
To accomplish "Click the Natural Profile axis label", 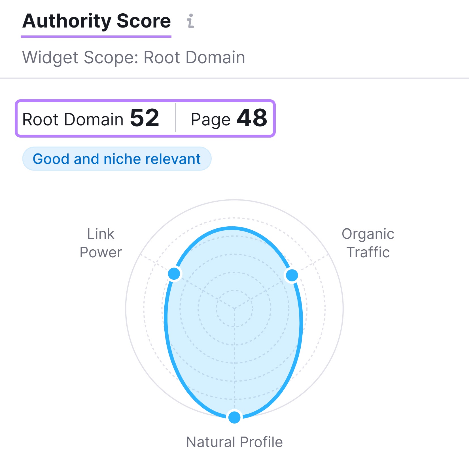I will [x=234, y=441].
